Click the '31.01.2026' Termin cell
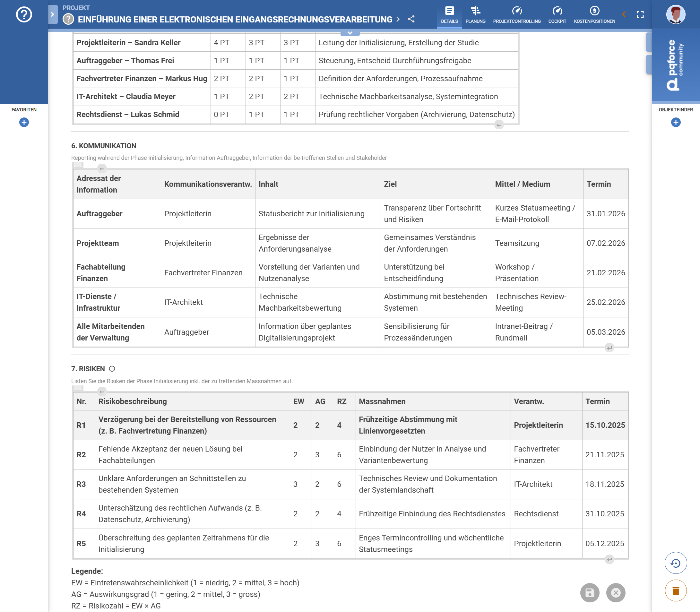700x612 pixels. pyautogui.click(x=606, y=214)
